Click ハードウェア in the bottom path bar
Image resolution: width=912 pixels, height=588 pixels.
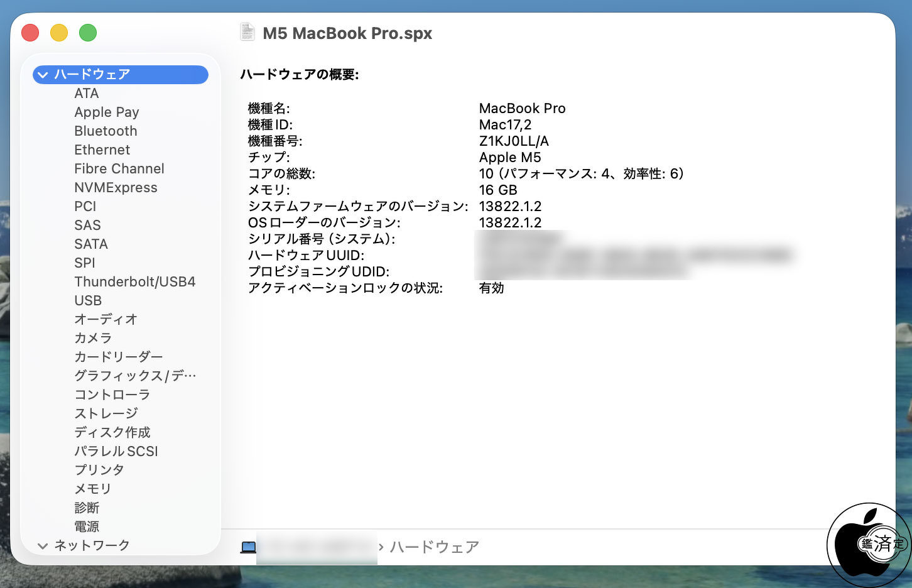click(x=434, y=547)
